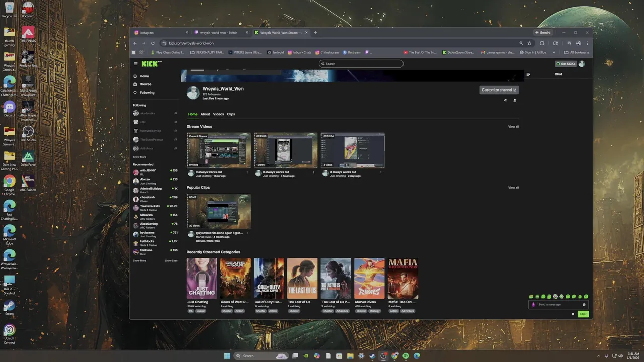Open Steam desktop shortcut
Image resolution: width=644 pixels, height=362 pixels.
pyautogui.click(x=9, y=307)
